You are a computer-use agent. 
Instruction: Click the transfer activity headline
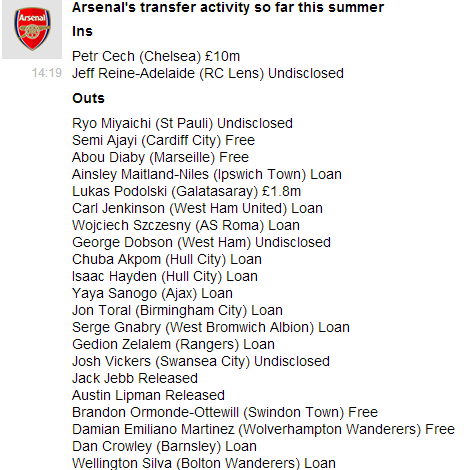click(228, 7)
